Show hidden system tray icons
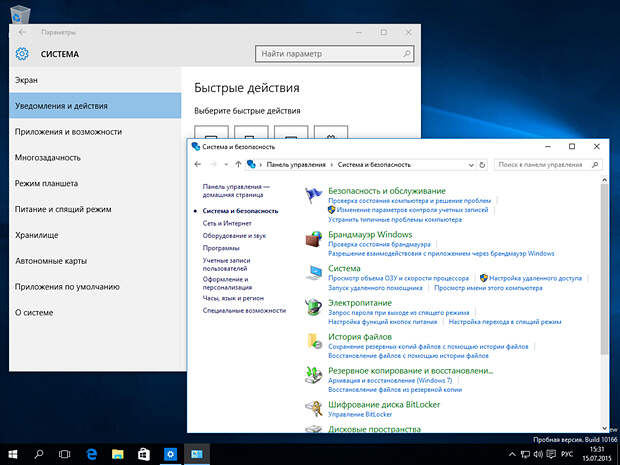 click(512, 454)
